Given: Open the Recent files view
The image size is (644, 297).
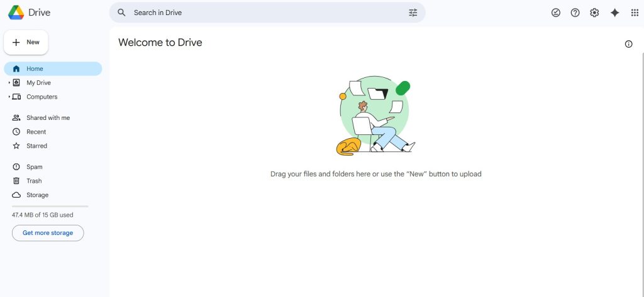Looking at the screenshot, I should pyautogui.click(x=53, y=132).
